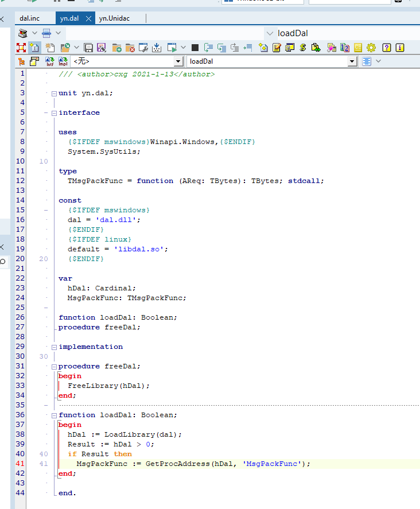This screenshot has width=420, height=509.
Task: Click the yellow question mark help icon
Action: 387,48
